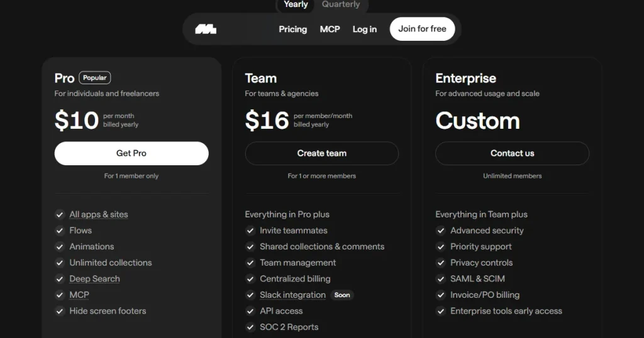
Task: Click the Everything in Team plus text
Action: pyautogui.click(x=481, y=214)
